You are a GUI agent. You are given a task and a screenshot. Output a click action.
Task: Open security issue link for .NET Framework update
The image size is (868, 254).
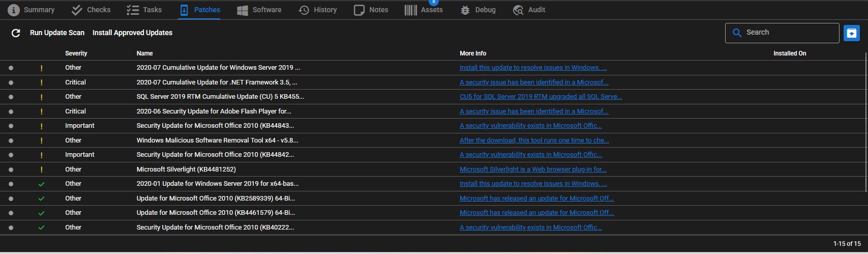[x=534, y=82]
